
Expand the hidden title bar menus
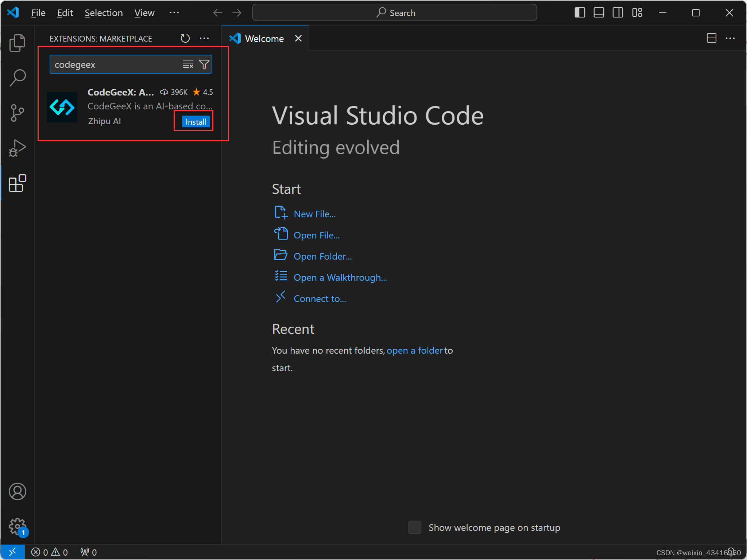[x=174, y=13]
